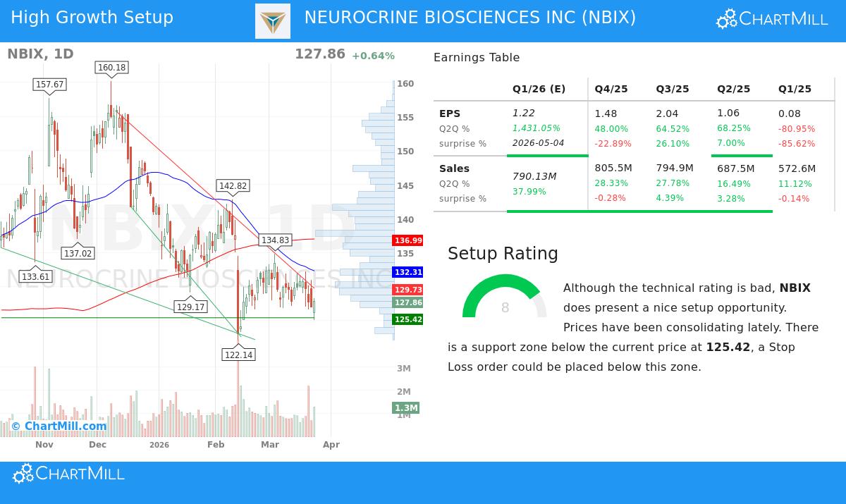Viewport: 846px width, 504px height.
Task: Click the Feb label on time axis
Action: [216, 445]
